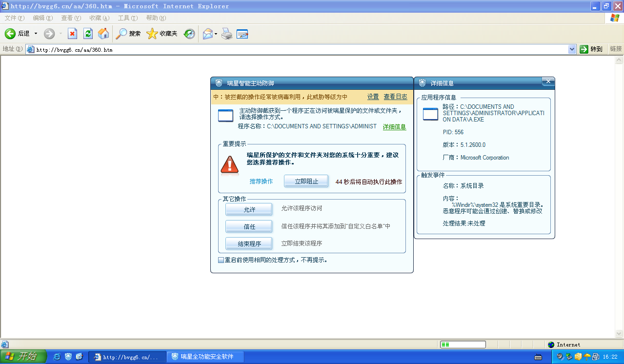Image resolution: width=624 pixels, height=364 pixels.
Task: Stop page loading with the red X icon
Action: (72, 34)
